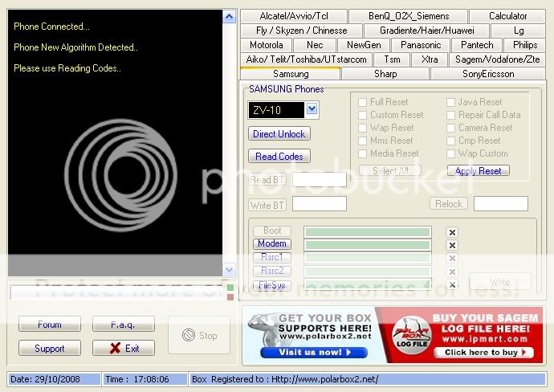Browse for the FileSys file

tap(272, 285)
